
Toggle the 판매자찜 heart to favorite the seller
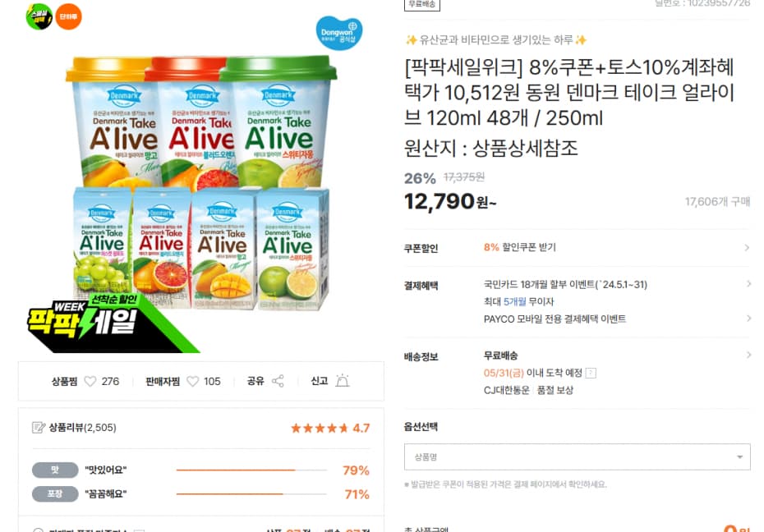(x=192, y=381)
